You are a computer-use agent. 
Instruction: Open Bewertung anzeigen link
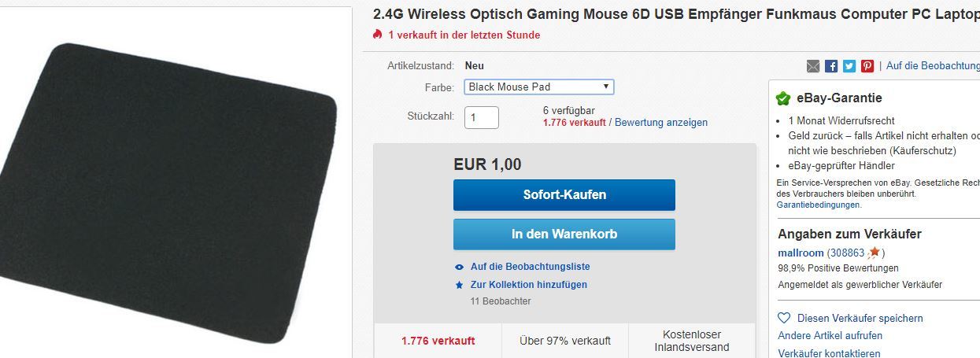[x=661, y=123]
